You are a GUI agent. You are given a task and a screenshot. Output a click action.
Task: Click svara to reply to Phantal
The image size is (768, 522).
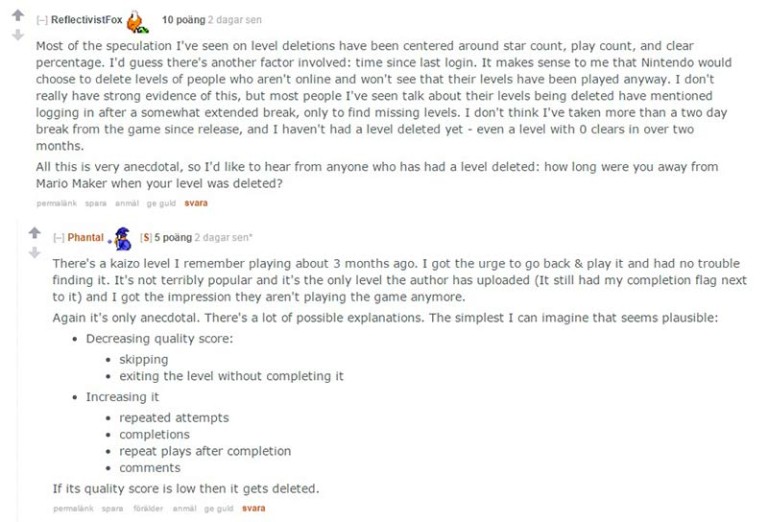coord(254,508)
